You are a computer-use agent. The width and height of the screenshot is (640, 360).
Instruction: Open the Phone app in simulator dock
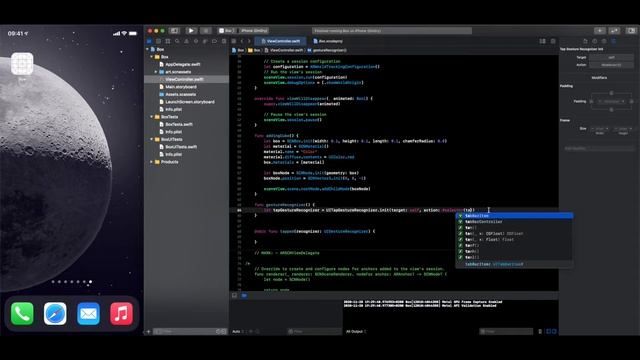tap(22, 314)
